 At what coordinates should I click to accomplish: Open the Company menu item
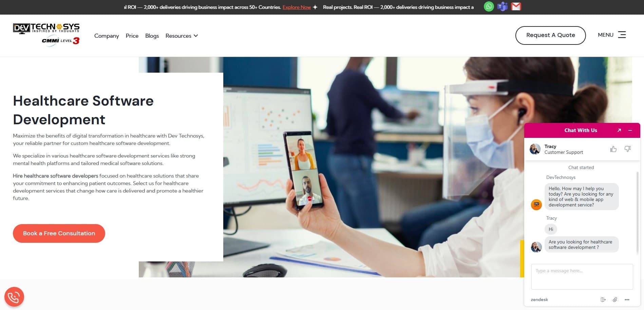(107, 36)
